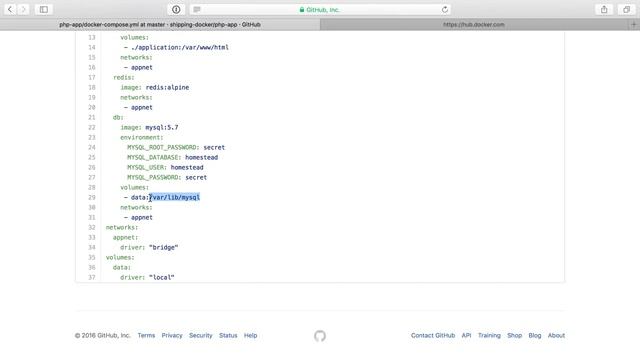
Task: Click the top-level volumes: key on line 35
Action: pos(120,258)
